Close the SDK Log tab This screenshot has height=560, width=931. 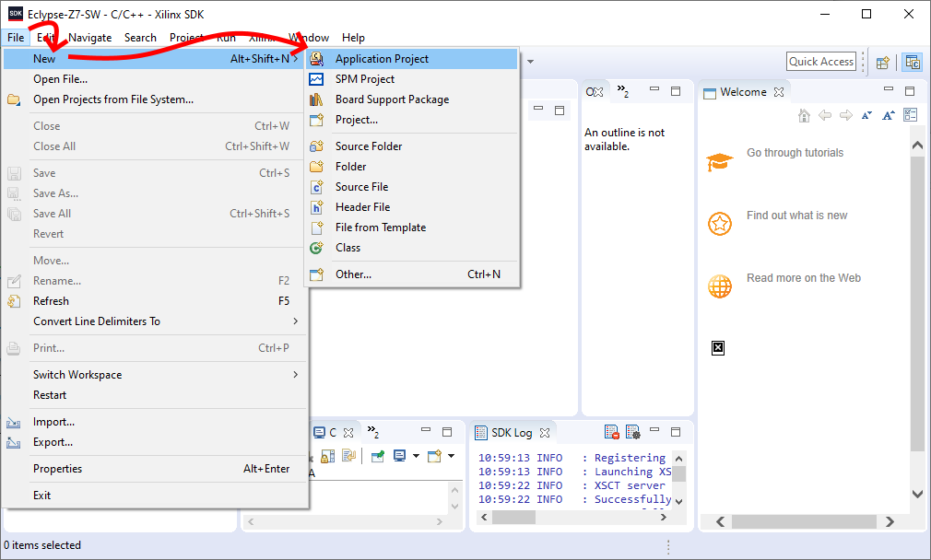(x=545, y=433)
